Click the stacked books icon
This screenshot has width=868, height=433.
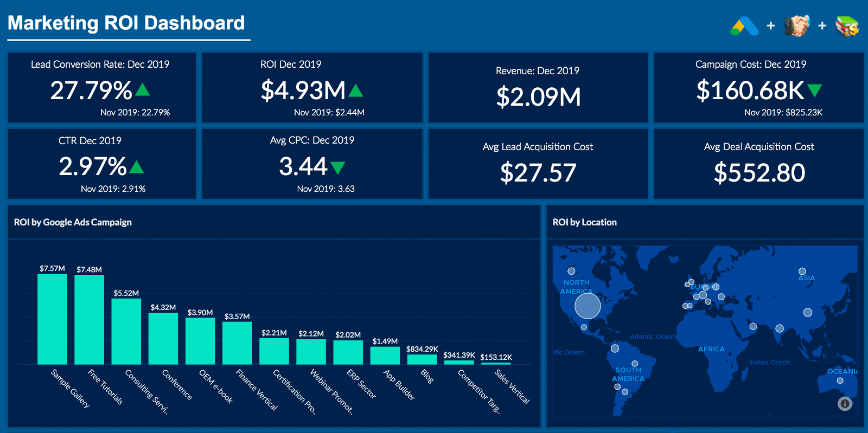pos(847,26)
